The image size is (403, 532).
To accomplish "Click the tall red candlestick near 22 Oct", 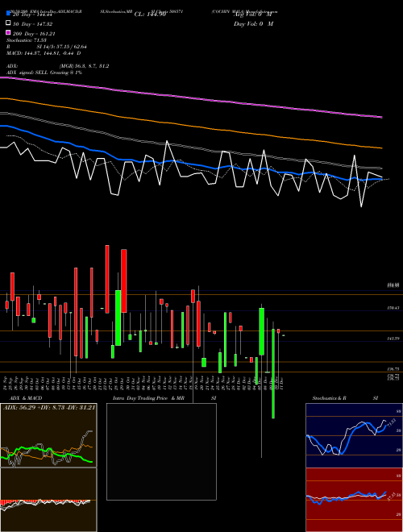I will click(x=107, y=279).
